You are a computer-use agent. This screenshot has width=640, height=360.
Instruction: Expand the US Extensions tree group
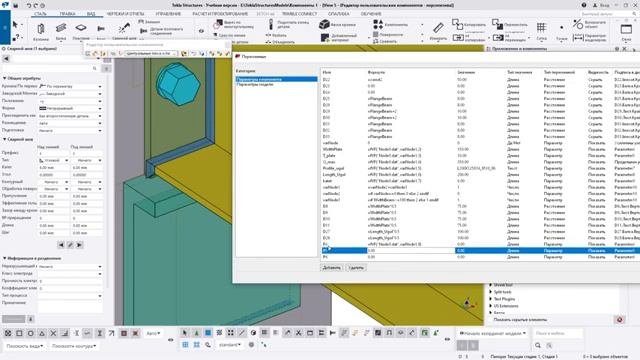point(491,306)
